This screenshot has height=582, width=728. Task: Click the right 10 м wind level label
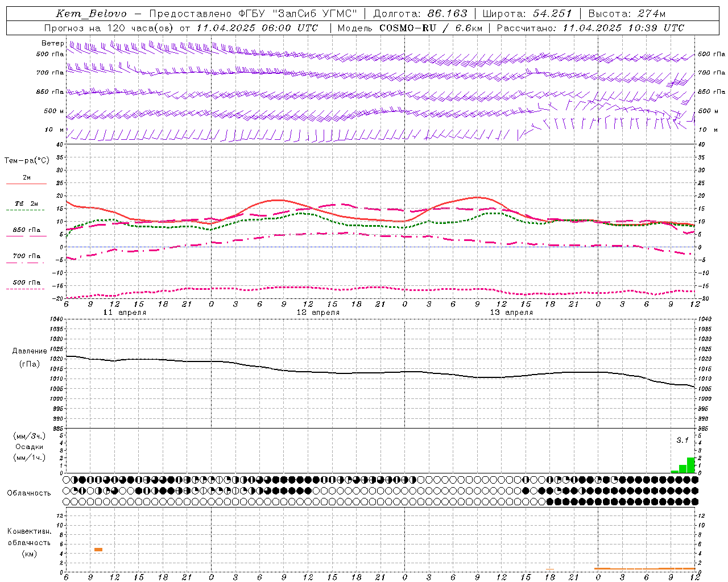(708, 130)
